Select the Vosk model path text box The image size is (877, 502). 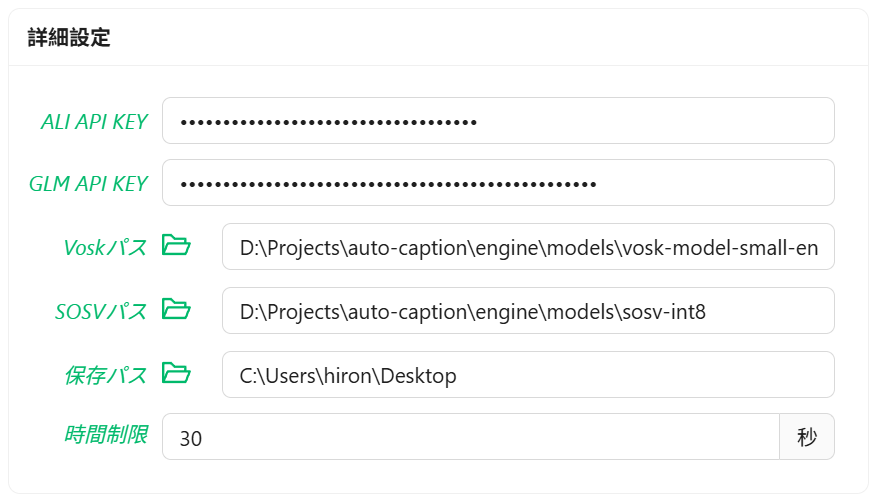coord(528,247)
